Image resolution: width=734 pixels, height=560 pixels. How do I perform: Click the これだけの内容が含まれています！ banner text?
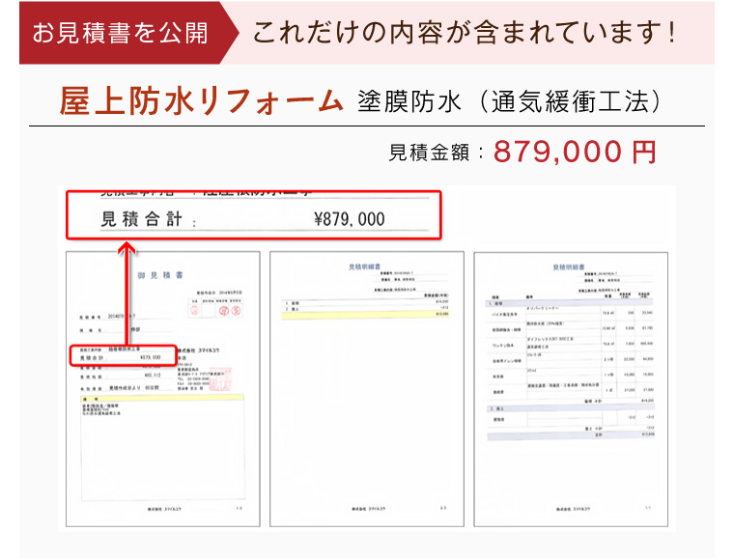(464, 33)
